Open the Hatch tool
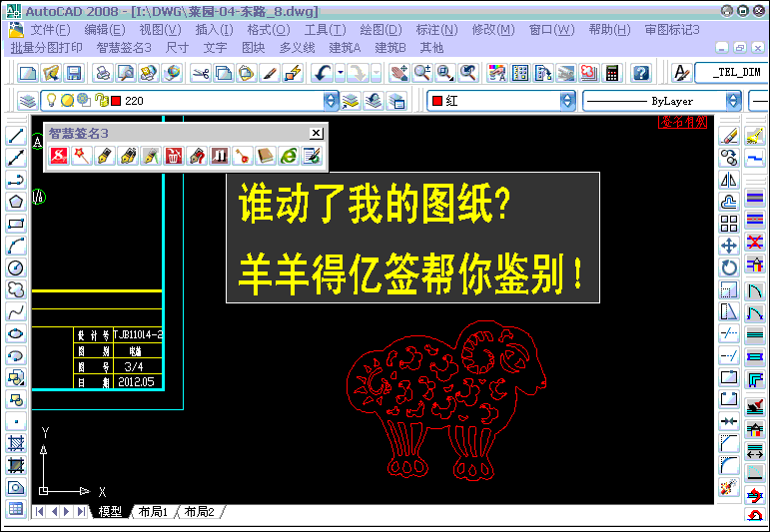 click(x=15, y=443)
